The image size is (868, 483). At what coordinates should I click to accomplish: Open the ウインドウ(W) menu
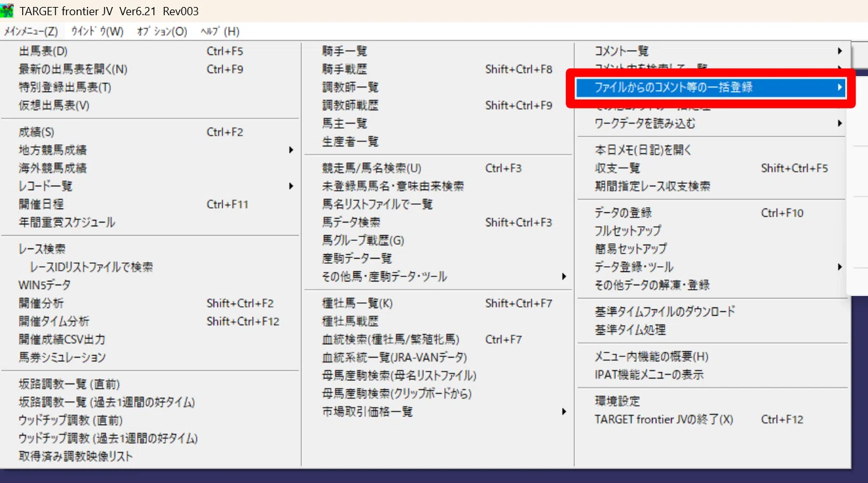click(98, 31)
